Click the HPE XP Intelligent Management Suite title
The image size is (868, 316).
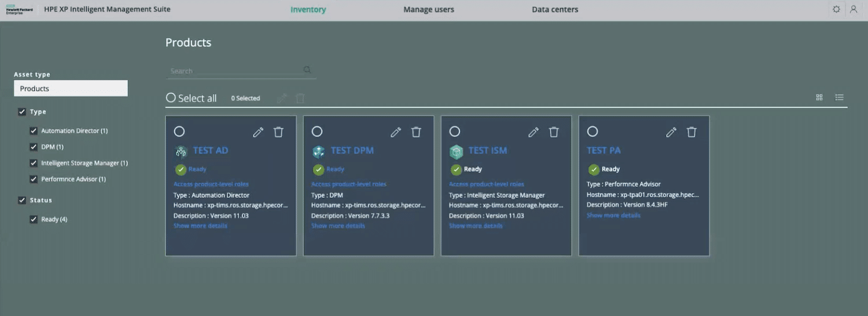pos(107,9)
